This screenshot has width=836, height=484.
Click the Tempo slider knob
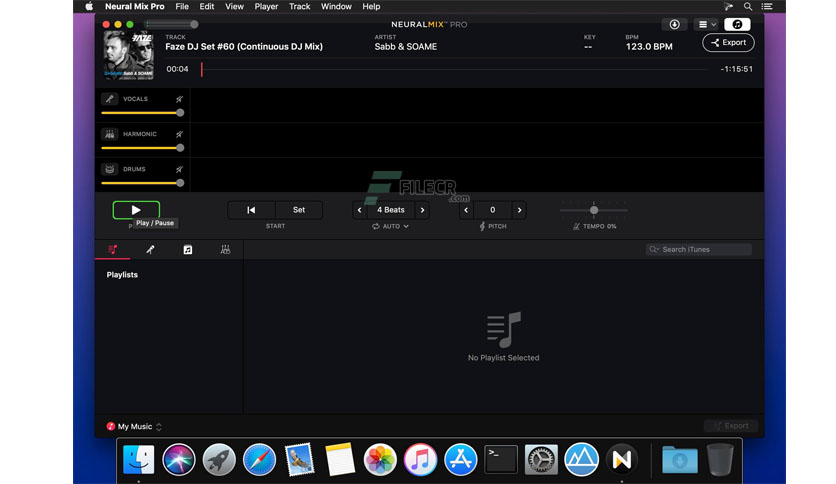tap(594, 210)
